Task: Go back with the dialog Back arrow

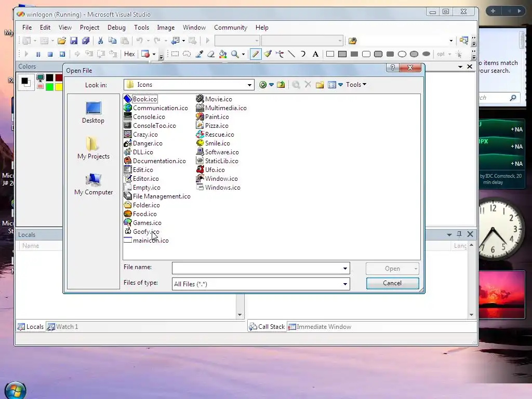Action: (262, 85)
